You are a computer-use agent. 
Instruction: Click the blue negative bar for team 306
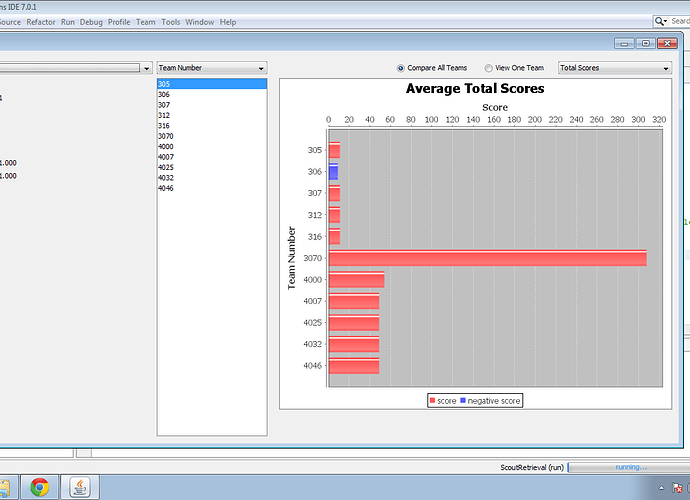pyautogui.click(x=334, y=172)
